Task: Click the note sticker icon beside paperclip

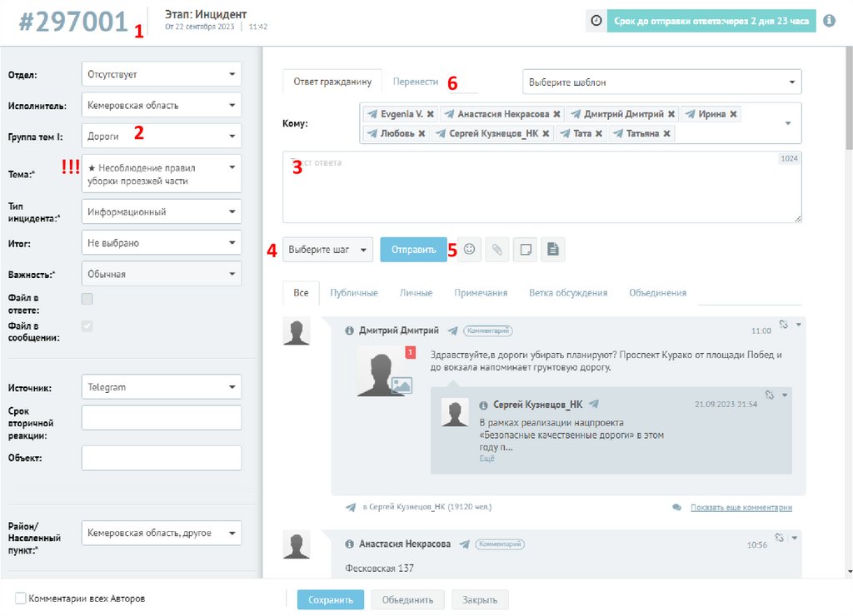Action: [526, 250]
